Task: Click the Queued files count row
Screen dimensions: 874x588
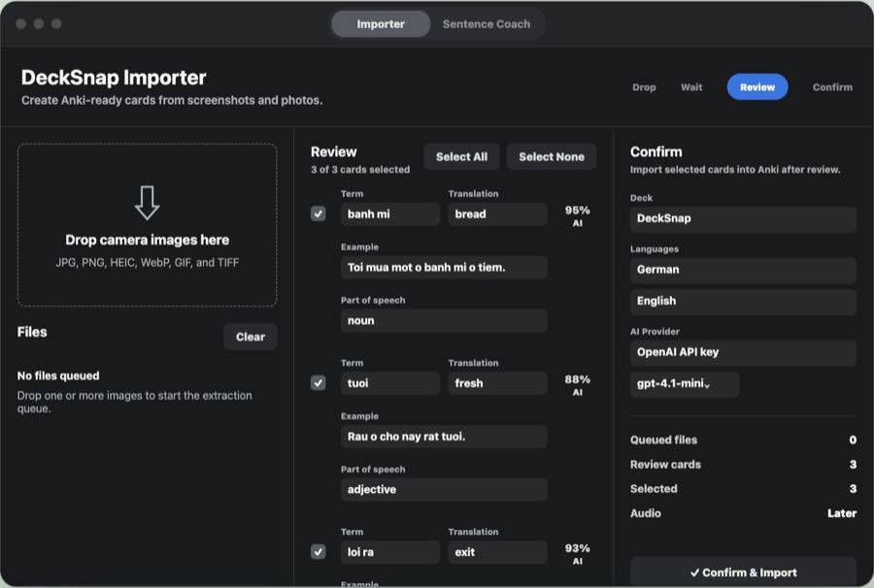Action: click(x=743, y=440)
